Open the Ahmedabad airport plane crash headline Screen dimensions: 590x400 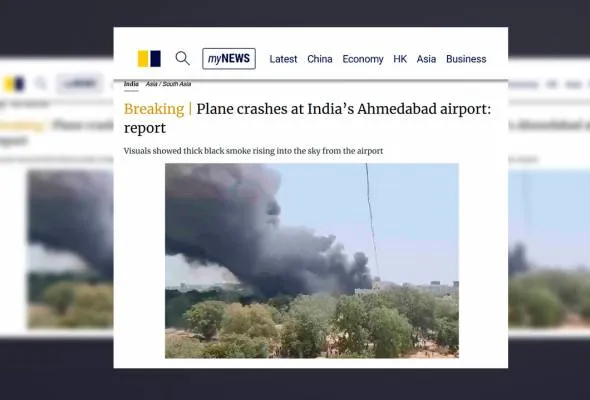point(307,118)
